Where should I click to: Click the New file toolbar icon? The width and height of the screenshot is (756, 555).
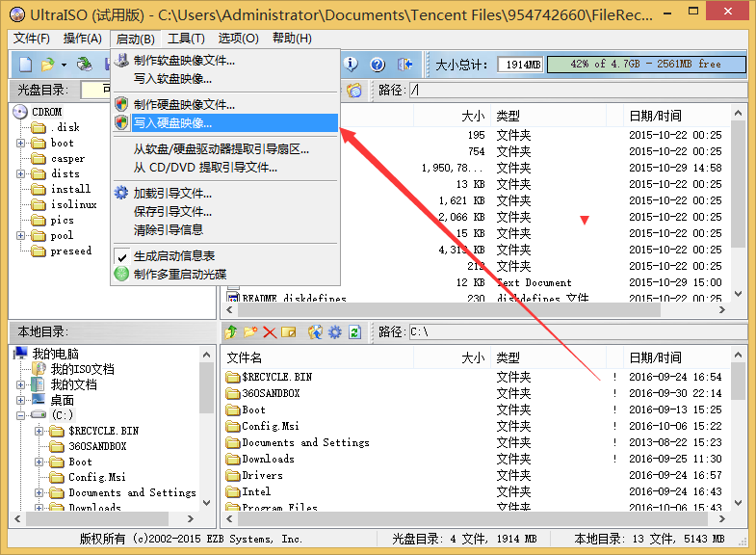coord(25,65)
